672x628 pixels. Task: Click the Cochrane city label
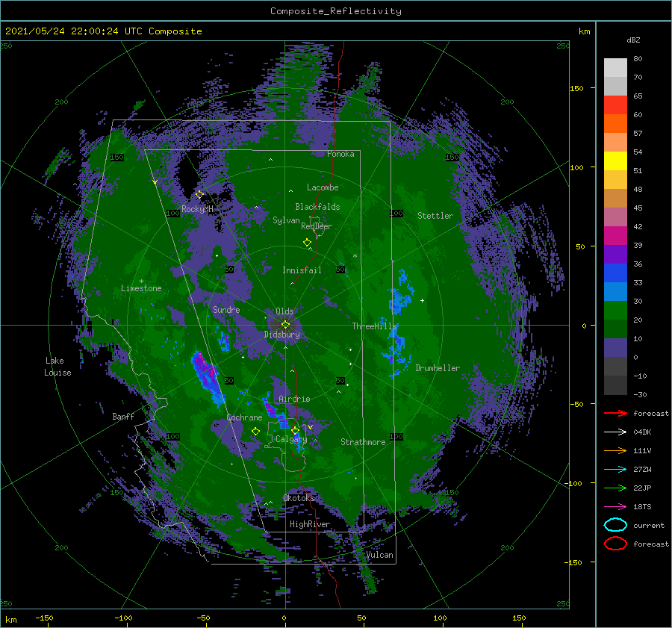coord(244,417)
